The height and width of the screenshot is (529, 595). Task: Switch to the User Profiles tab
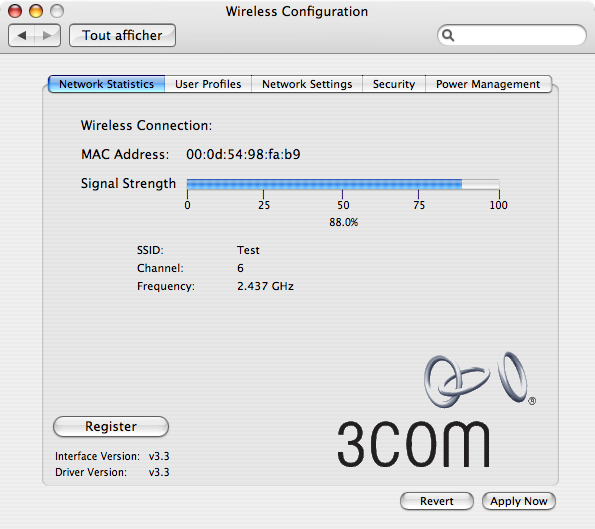tap(208, 84)
